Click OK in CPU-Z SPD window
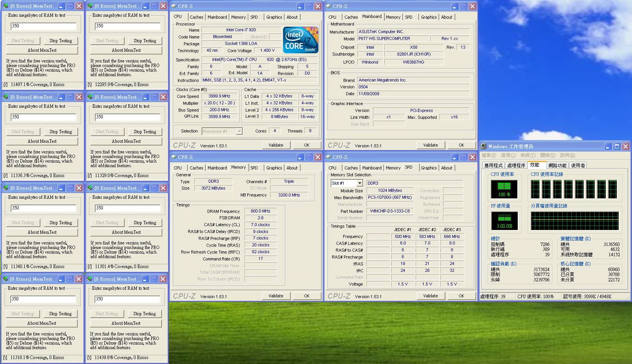This screenshot has height=364, width=632. click(461, 296)
